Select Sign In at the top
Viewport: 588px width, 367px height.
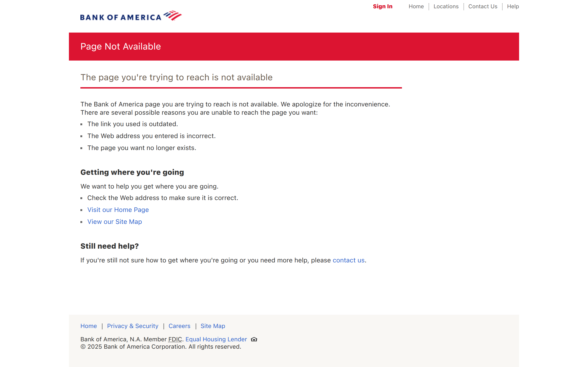[383, 7]
